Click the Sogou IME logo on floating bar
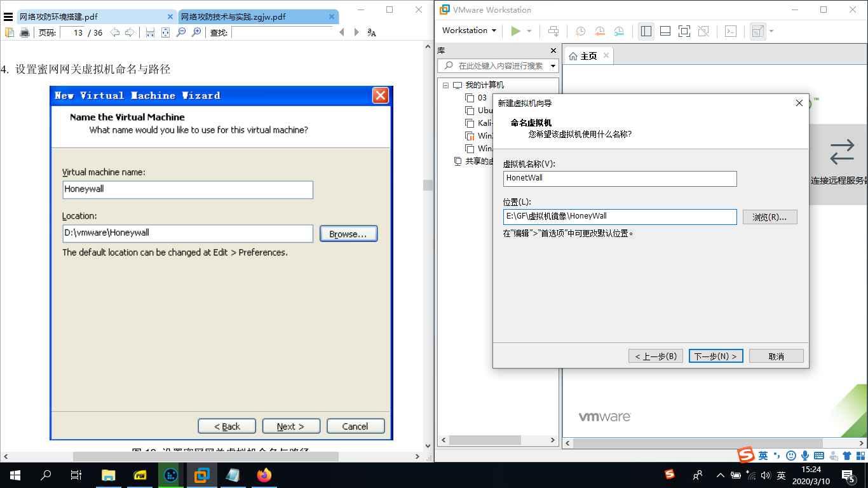Viewport: 868px width, 488px height. click(746, 455)
